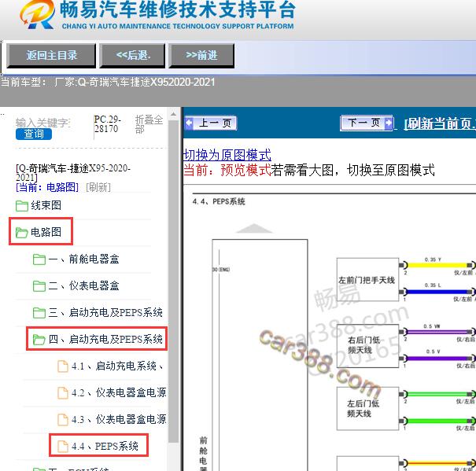The height and width of the screenshot is (471, 476).
Task: Click the PC:29-28170 text
Action: point(107,123)
